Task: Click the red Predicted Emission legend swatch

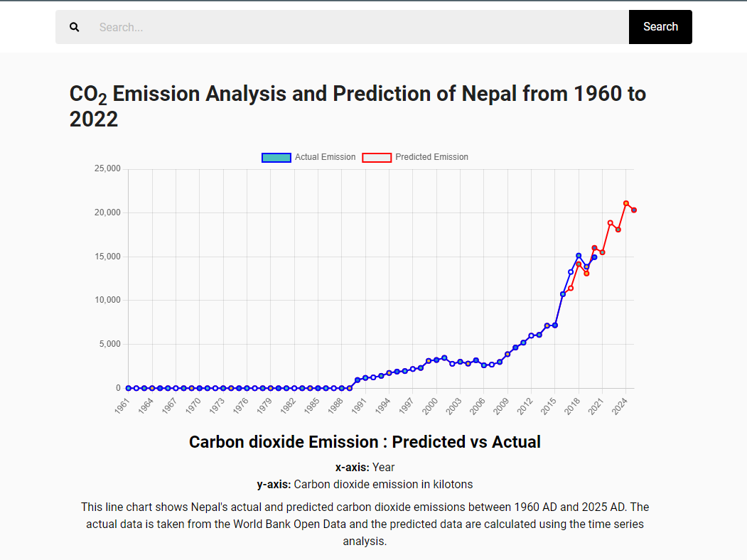Action: pos(377,157)
